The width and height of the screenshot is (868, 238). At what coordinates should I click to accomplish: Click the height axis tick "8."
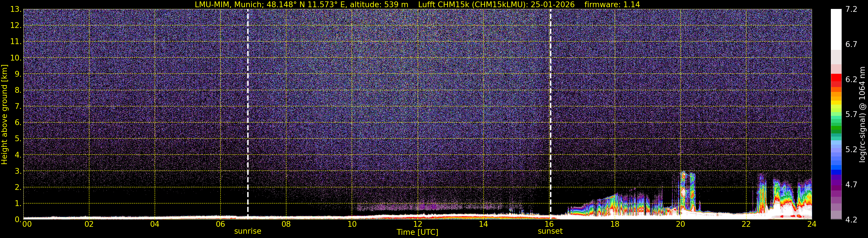pyautogui.click(x=18, y=90)
